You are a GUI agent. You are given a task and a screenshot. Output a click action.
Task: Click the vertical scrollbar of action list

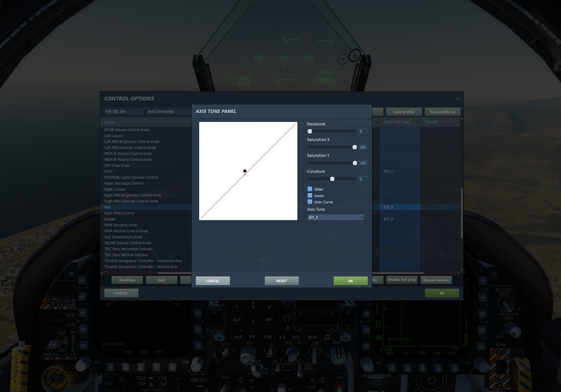(462, 213)
